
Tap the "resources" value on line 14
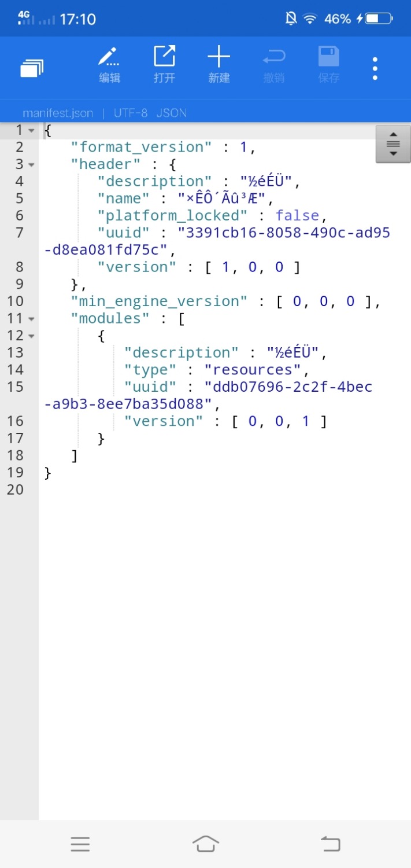click(x=253, y=370)
